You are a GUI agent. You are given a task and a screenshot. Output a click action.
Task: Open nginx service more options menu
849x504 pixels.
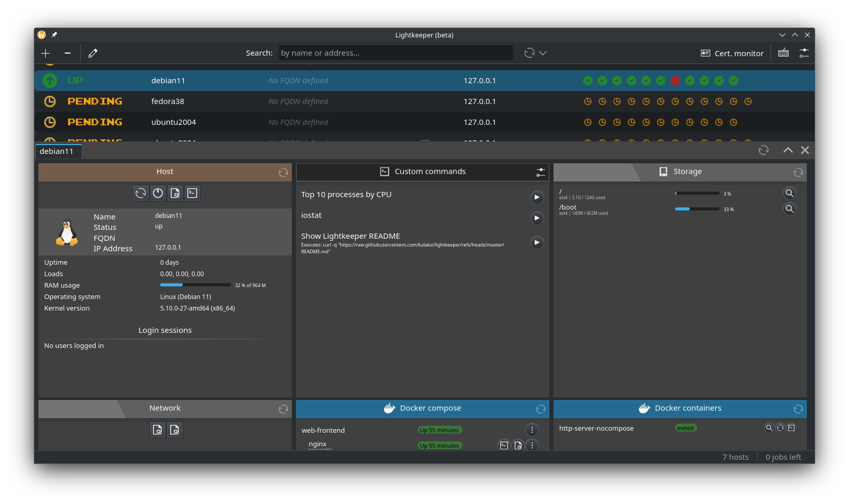(532, 445)
